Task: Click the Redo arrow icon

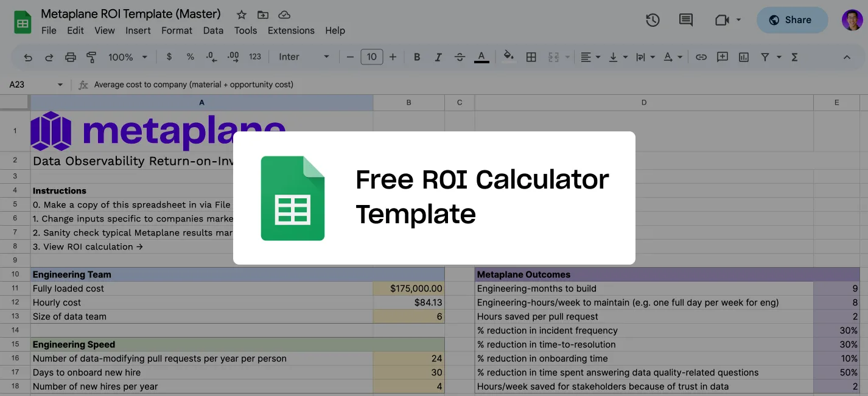Action: [x=49, y=57]
